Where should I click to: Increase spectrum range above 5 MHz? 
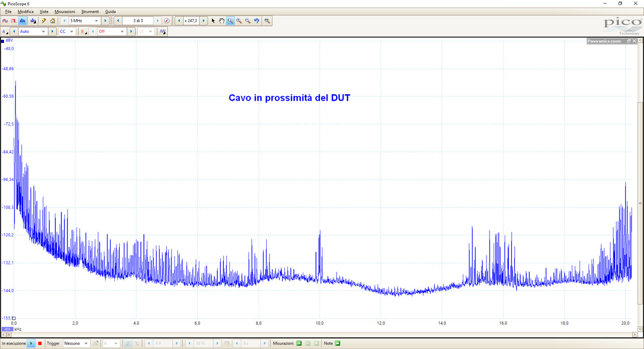[x=105, y=21]
